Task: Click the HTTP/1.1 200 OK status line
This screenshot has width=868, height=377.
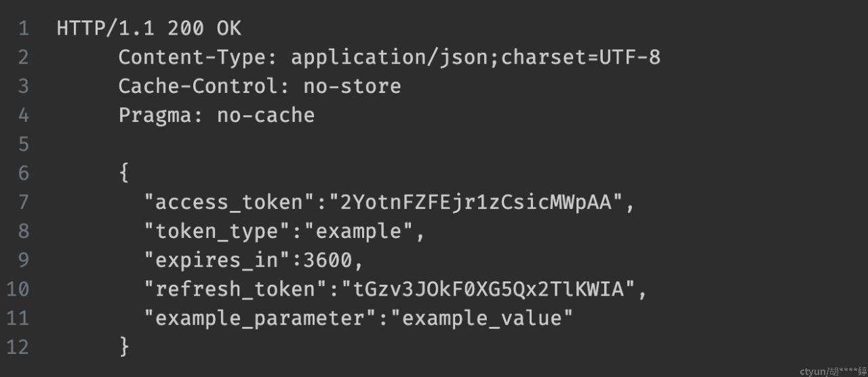Action: (x=149, y=28)
